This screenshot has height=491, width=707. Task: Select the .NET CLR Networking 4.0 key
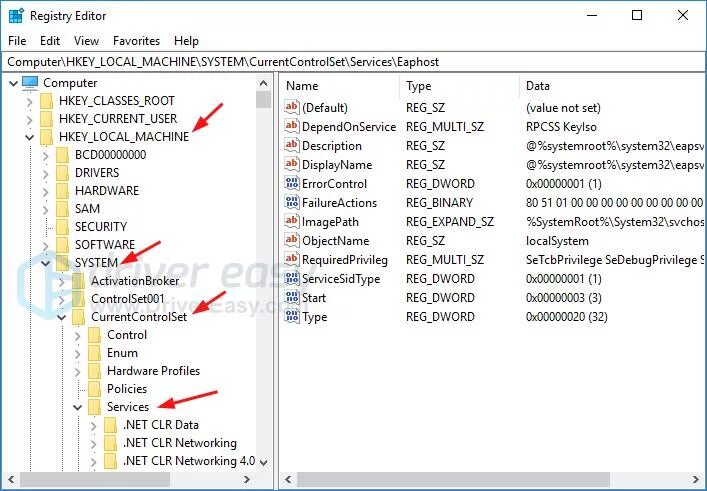(189, 461)
